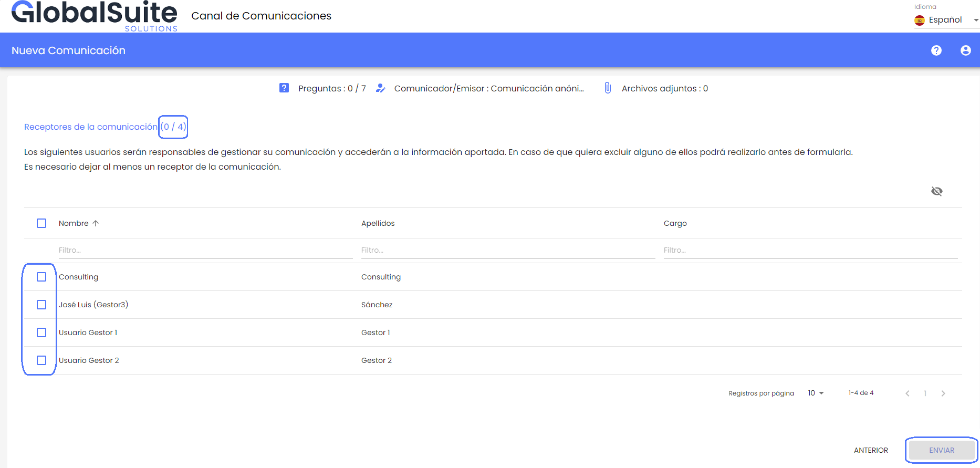Viewport: 980px width, 468px height.
Task: Click the Comunicador/Emisor person edit icon
Action: pos(381,88)
